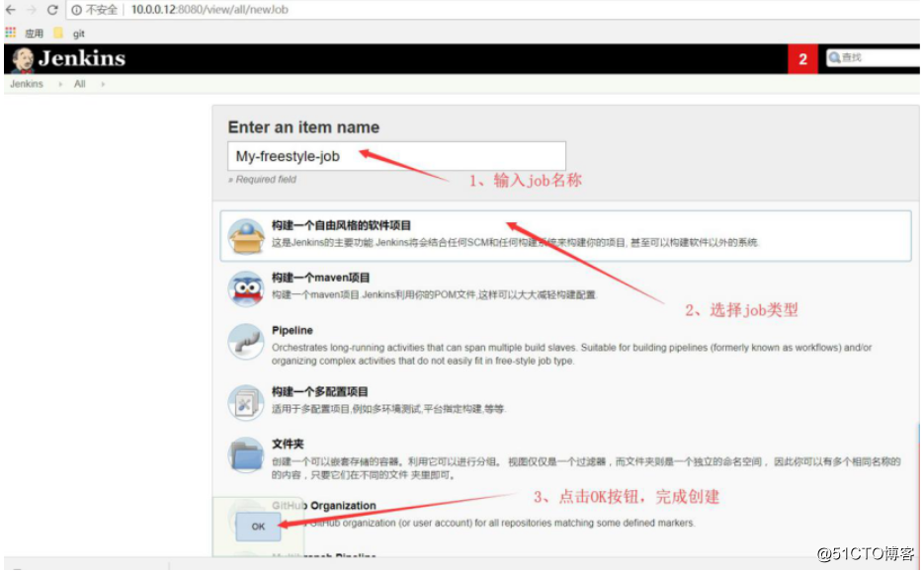Select the multi-configuration project icon

[246, 403]
